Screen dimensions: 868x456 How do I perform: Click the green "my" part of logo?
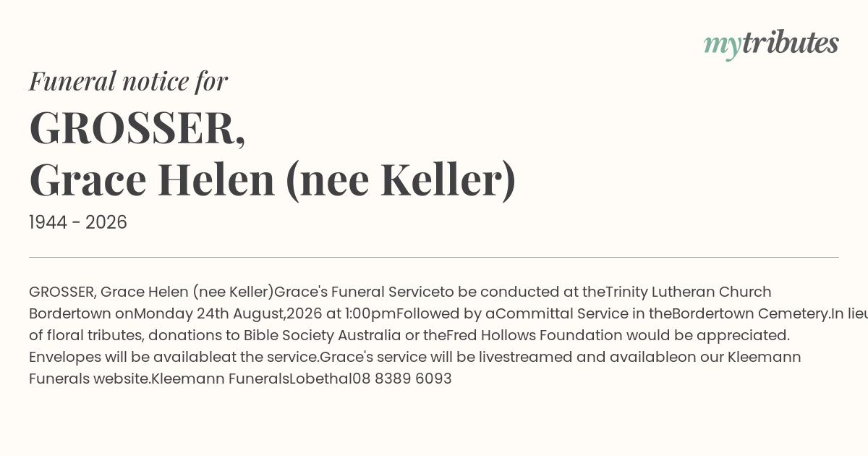point(723,47)
